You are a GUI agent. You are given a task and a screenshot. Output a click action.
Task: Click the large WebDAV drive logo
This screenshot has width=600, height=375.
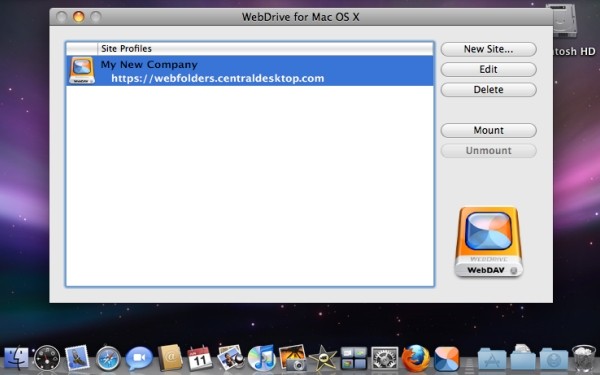coord(489,242)
